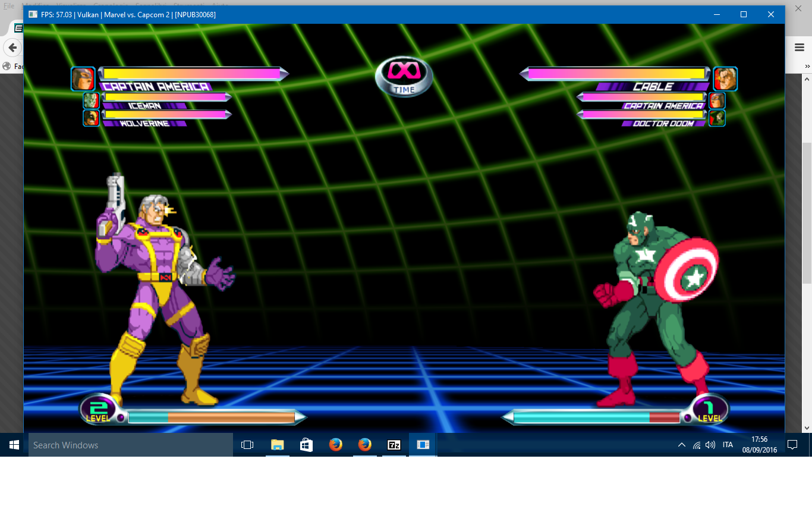812x509 pixels.
Task: Launch the Firefox icon beside the Store icon
Action: pos(335,445)
